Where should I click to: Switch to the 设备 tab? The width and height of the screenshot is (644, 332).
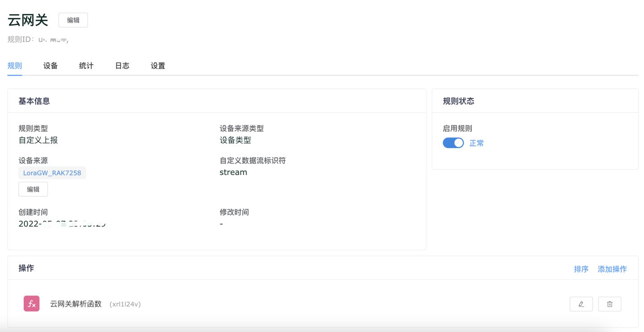(50, 65)
